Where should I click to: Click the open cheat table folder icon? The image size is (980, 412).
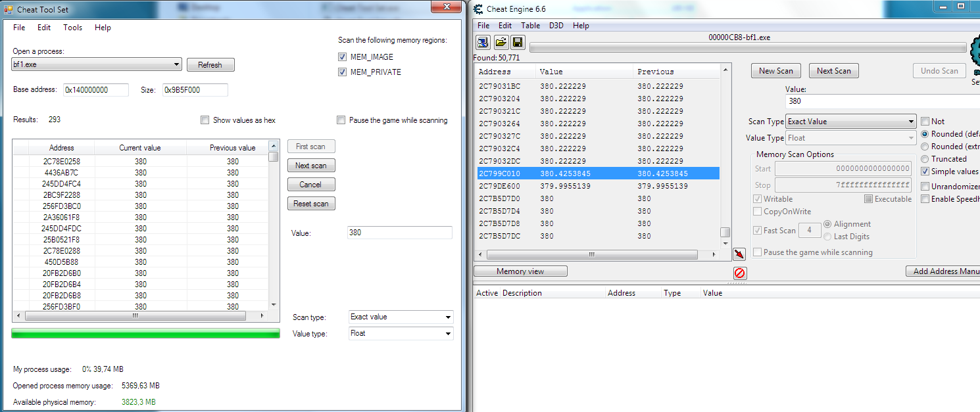[x=501, y=43]
